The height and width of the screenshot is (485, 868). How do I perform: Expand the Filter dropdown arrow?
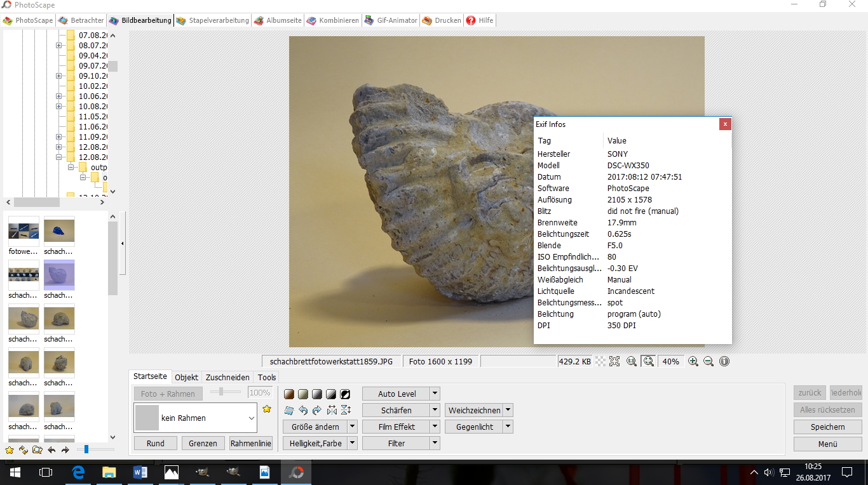coord(435,444)
